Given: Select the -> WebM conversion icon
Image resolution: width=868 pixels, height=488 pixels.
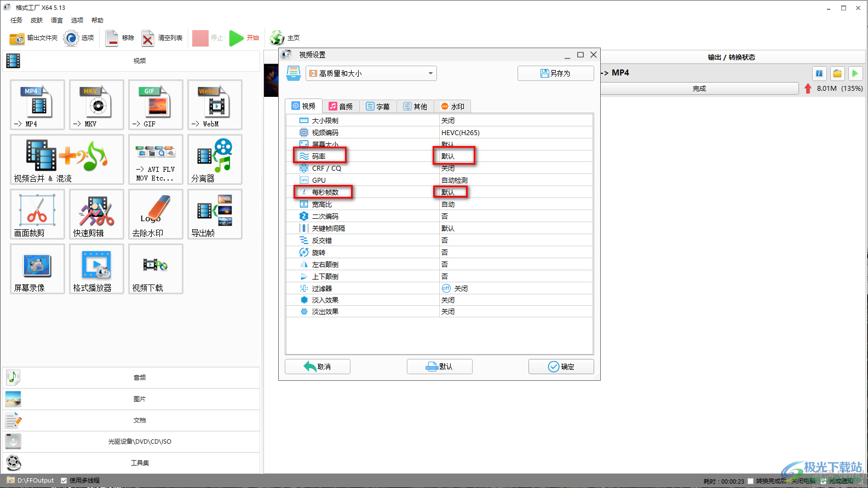Looking at the screenshot, I should click(215, 104).
